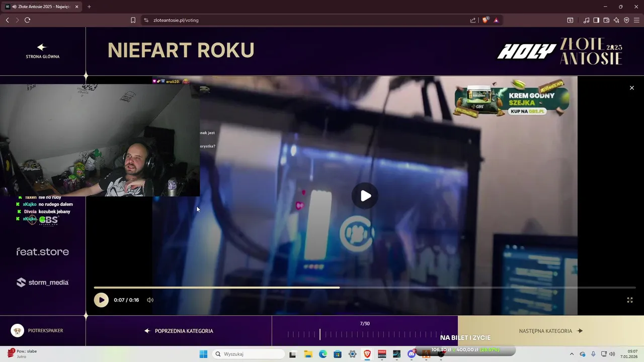Open Settings gear from the taskbar
The image size is (644, 362).
click(353, 354)
